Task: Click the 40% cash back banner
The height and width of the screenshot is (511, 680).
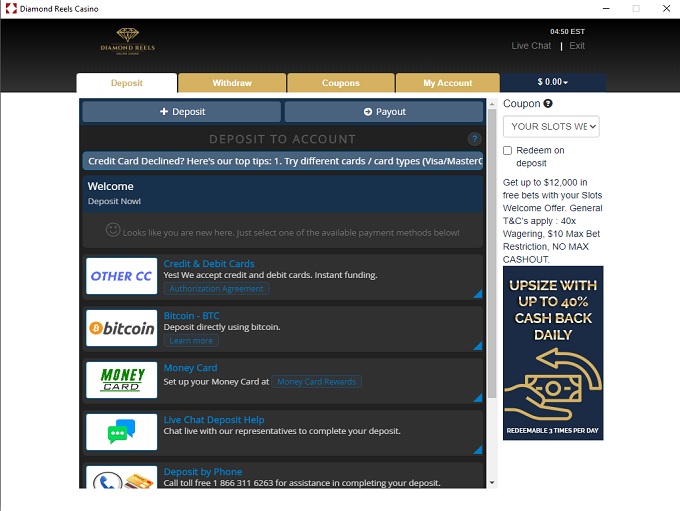Action: 553,353
